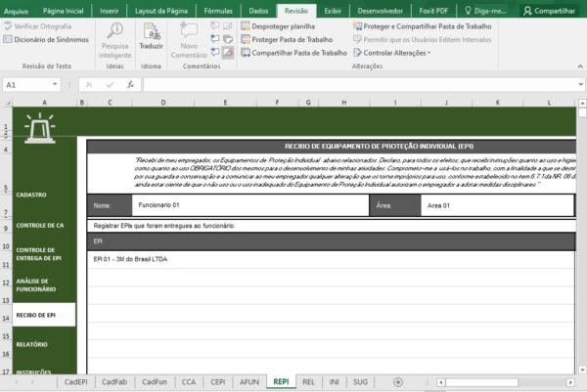587x392 pixels.
Task: Select column D header
Action: pos(163,102)
